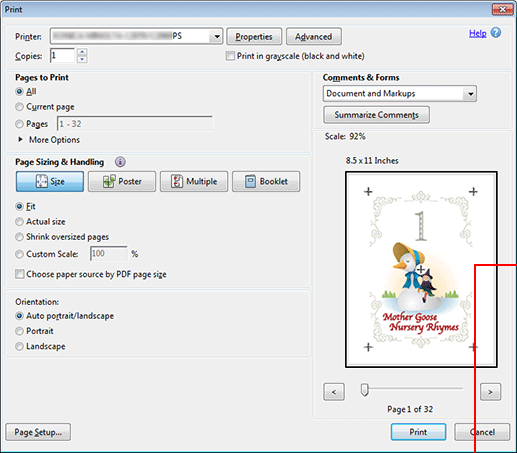Viewport: 517px width, 453px height.
Task: Click the Copies number field
Action: click(62, 55)
